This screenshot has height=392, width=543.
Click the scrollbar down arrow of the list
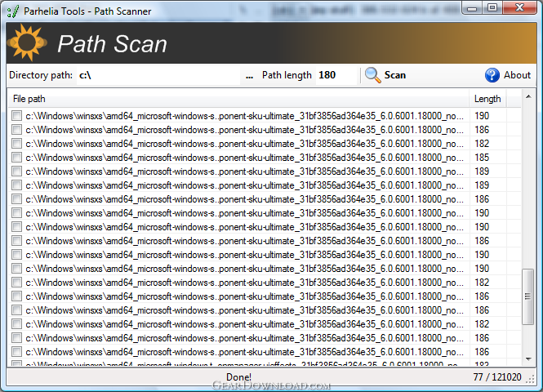[528, 359]
